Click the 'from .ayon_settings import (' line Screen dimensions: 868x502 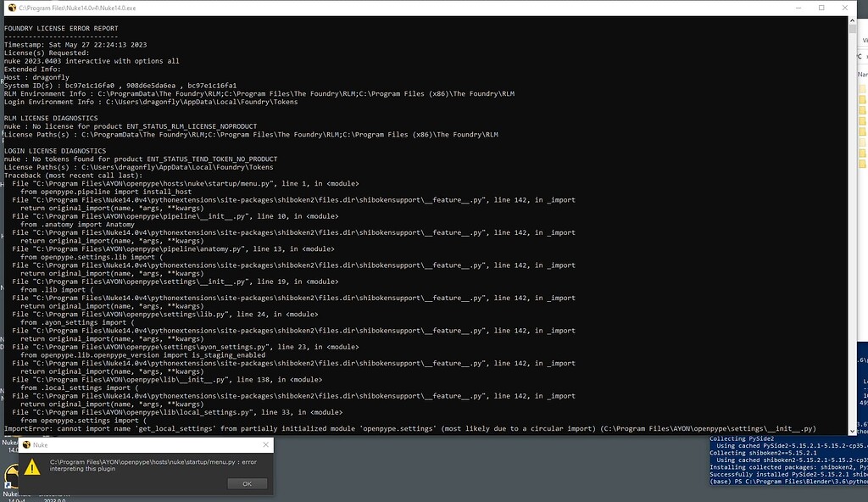[x=77, y=322]
